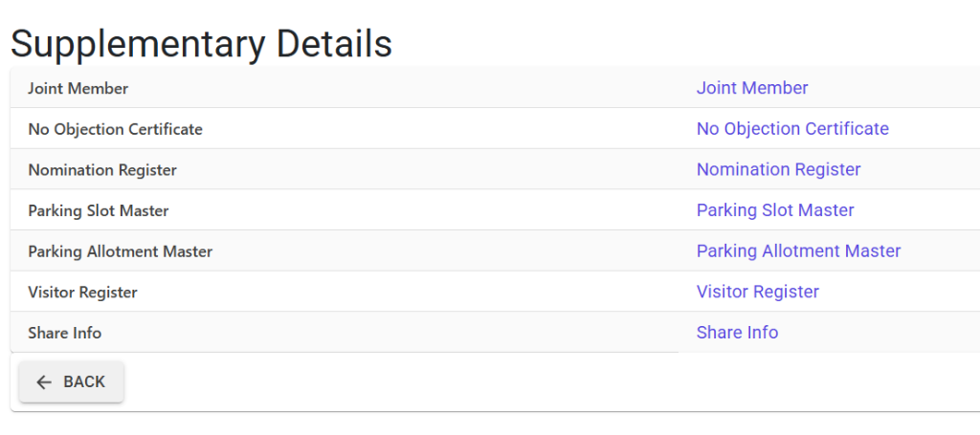Click the dark Nomination Register row label
Screen dimensions: 980x435
click(x=102, y=170)
